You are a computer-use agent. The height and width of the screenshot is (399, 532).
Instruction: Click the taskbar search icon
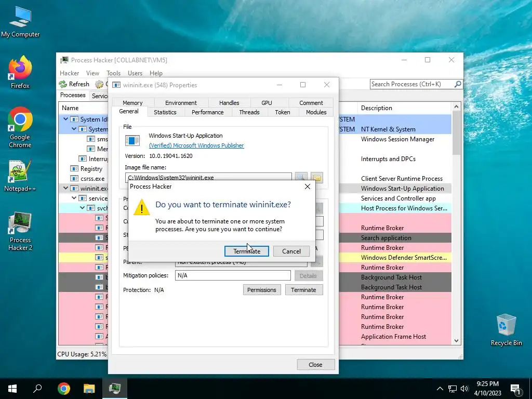[x=37, y=389]
